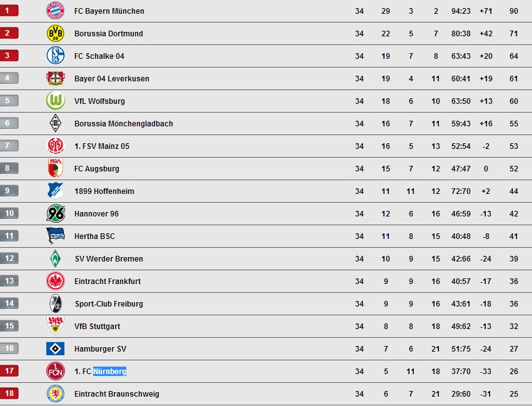Click the Eintracht Frankfurt team name

[x=108, y=281]
